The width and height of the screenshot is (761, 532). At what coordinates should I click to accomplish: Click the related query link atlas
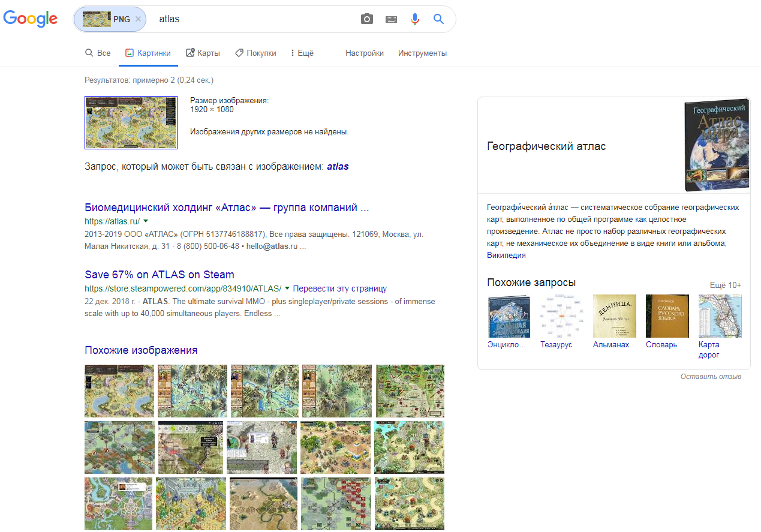338,167
